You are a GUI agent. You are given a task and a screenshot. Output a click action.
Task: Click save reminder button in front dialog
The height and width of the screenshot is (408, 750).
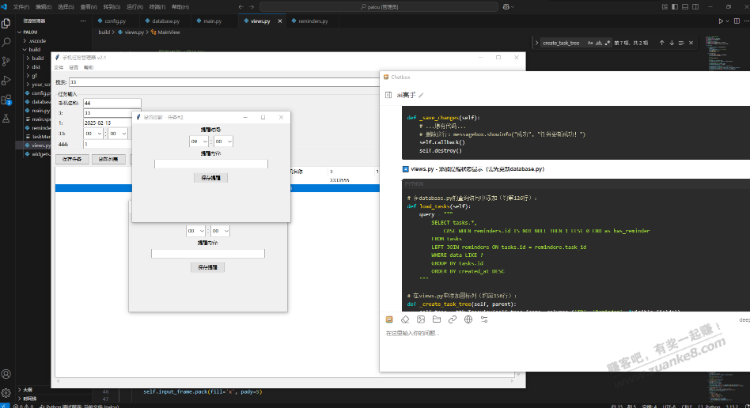point(210,178)
